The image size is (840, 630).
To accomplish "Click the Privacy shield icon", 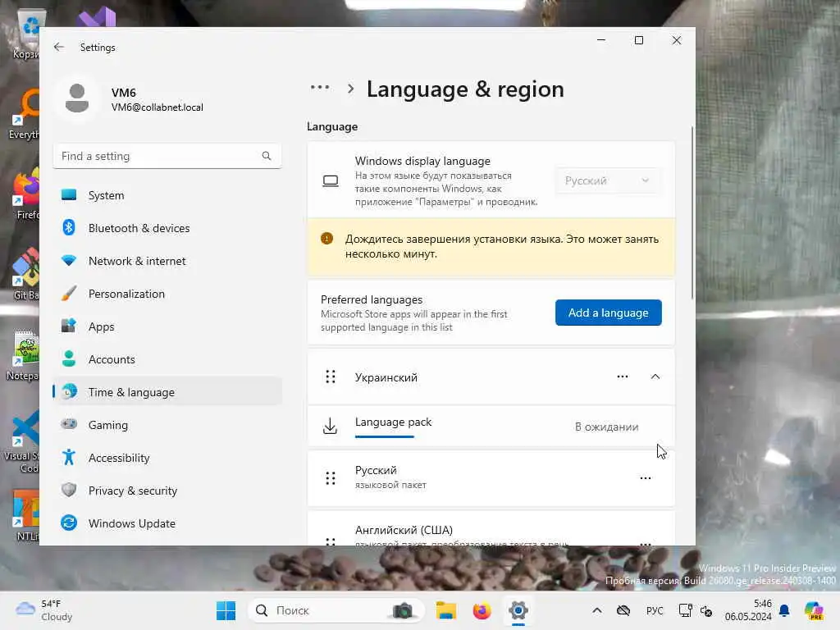I will (x=69, y=490).
